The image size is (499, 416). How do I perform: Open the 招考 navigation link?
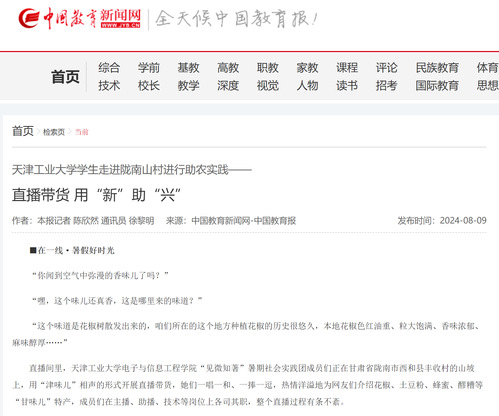pyautogui.click(x=387, y=86)
